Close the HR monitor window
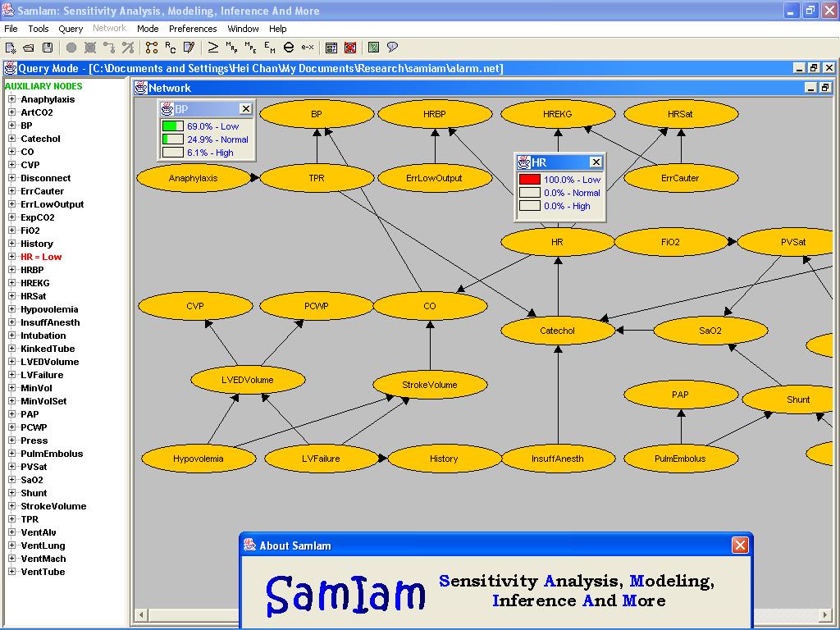840x630 pixels. (x=596, y=162)
